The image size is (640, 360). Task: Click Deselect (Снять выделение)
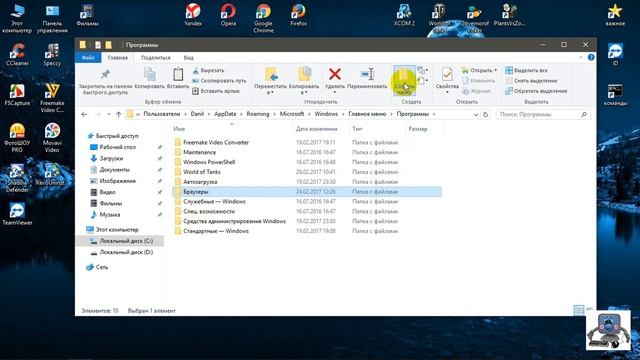531,81
